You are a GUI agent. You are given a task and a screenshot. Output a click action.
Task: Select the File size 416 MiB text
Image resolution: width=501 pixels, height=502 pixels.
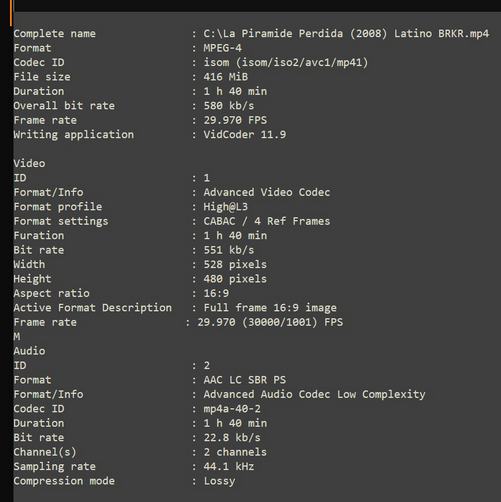pos(226,77)
